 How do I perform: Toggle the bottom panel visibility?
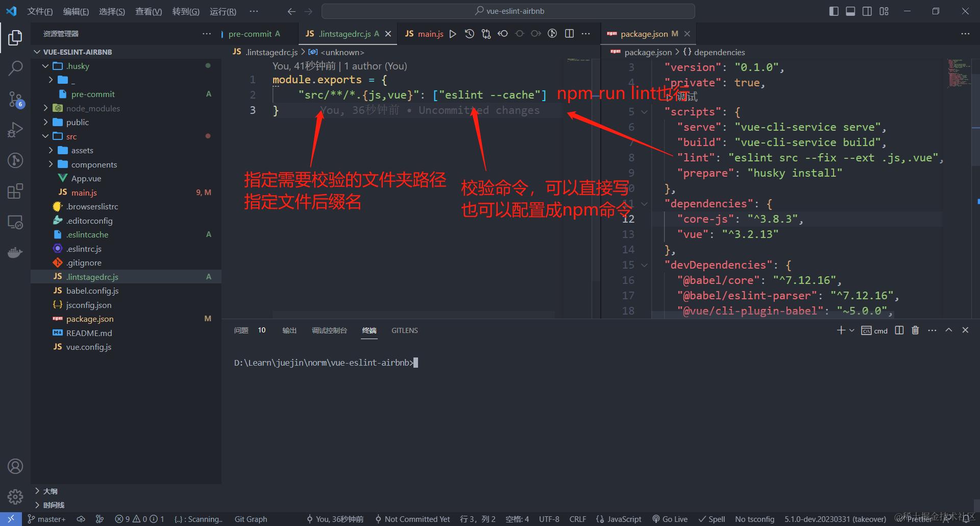click(x=850, y=11)
